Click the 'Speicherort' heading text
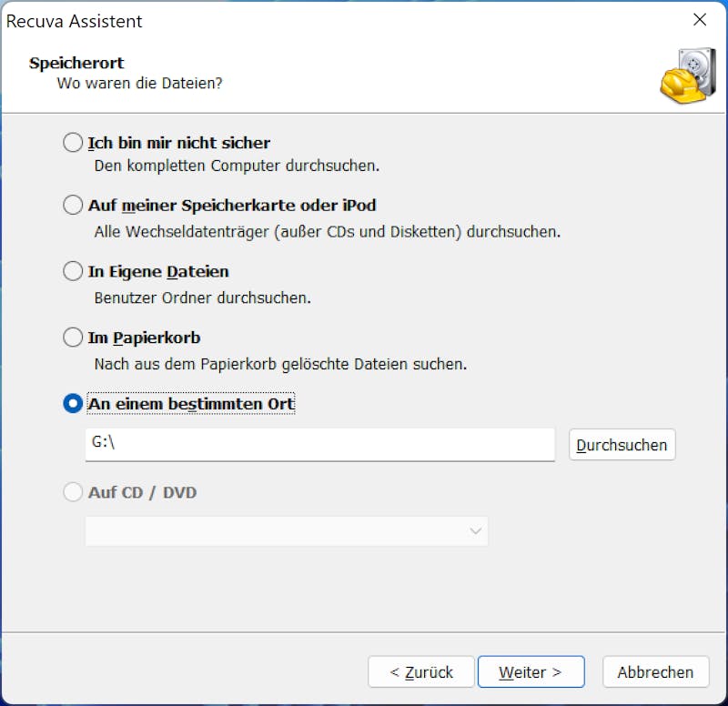This screenshot has height=706, width=728. 76,63
